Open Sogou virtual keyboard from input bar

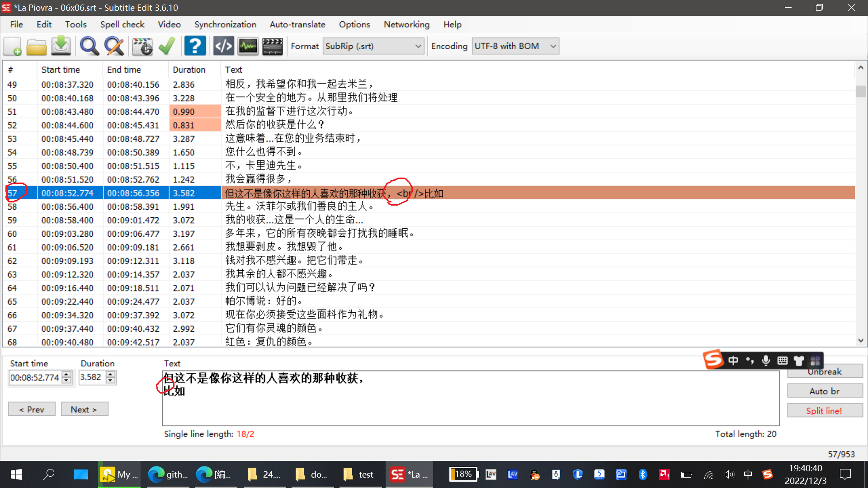click(782, 361)
